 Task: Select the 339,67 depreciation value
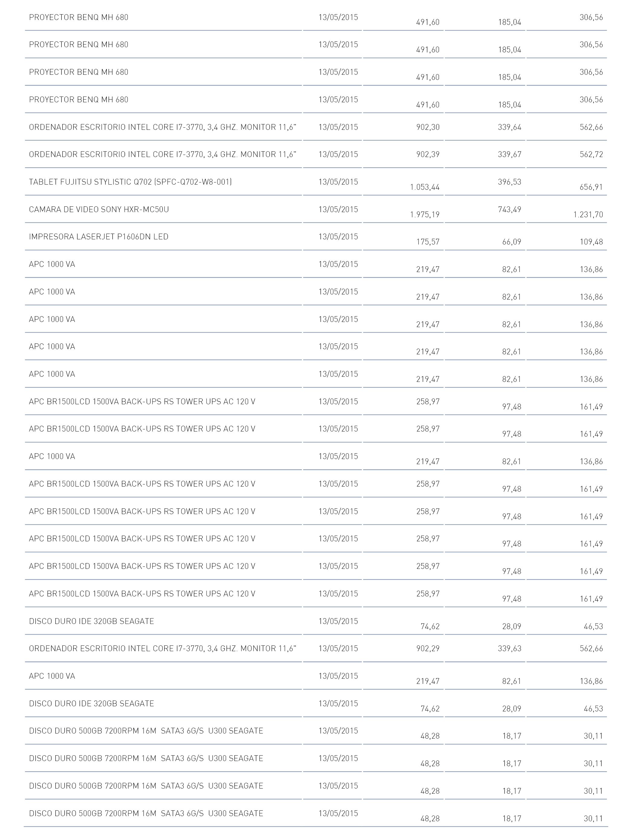509,154
